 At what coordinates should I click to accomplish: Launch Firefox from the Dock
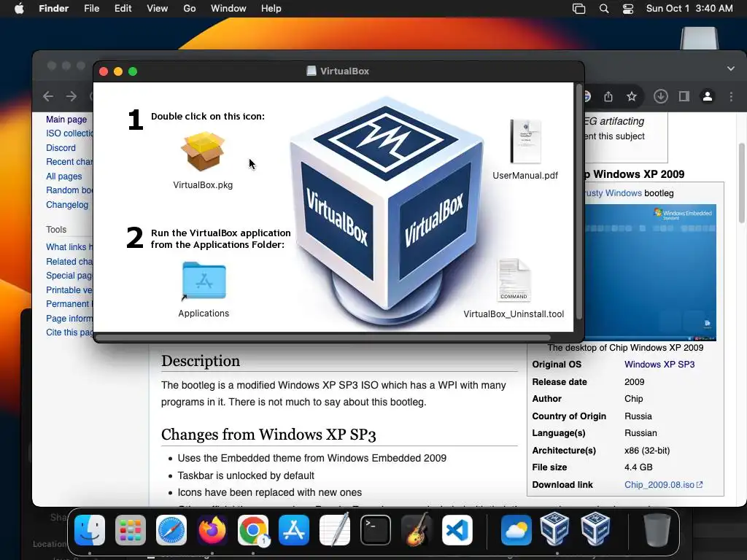[212, 530]
